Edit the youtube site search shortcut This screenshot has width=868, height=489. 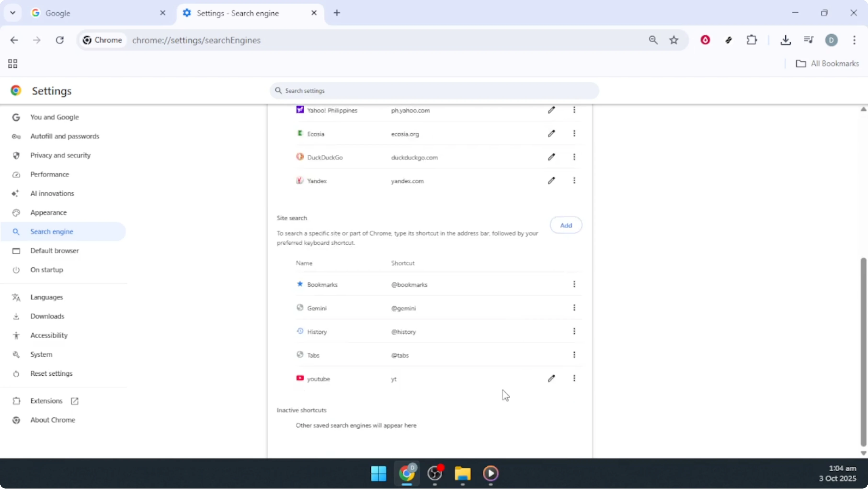[551, 379]
